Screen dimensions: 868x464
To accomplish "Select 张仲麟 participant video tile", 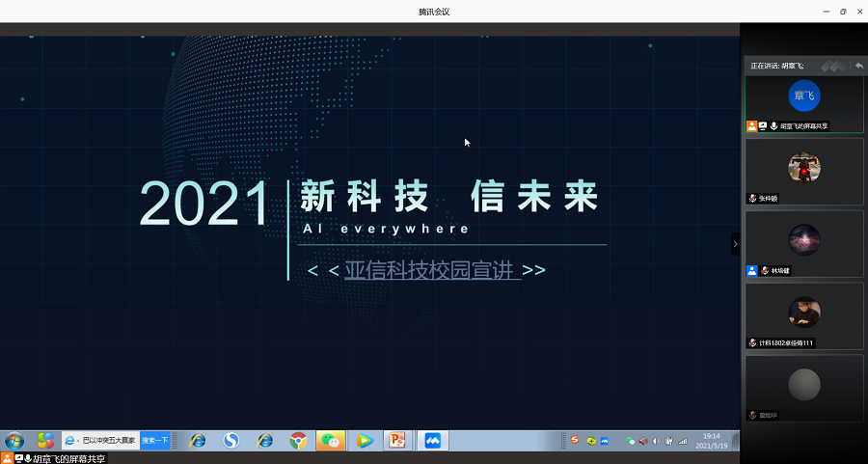I will [x=803, y=171].
